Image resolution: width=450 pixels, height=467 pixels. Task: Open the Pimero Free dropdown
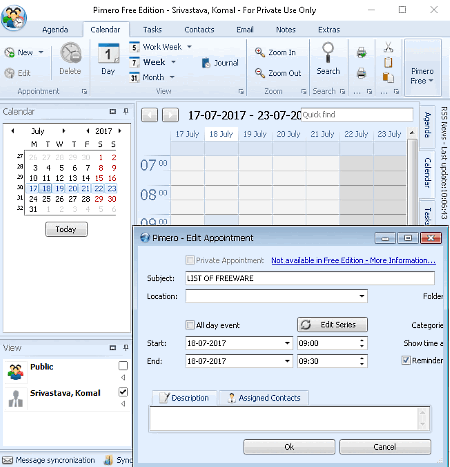[422, 68]
